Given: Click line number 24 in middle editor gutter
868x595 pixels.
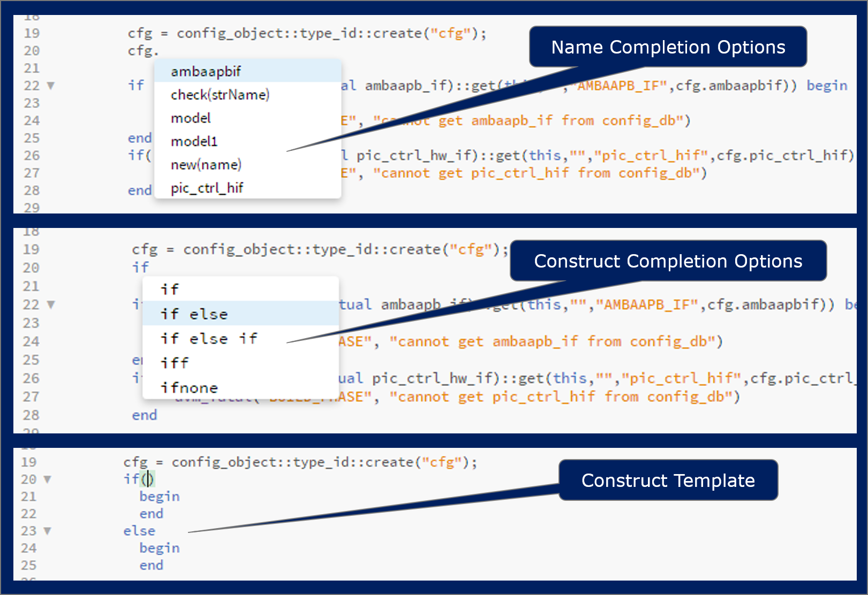Looking at the screenshot, I should pyautogui.click(x=31, y=341).
